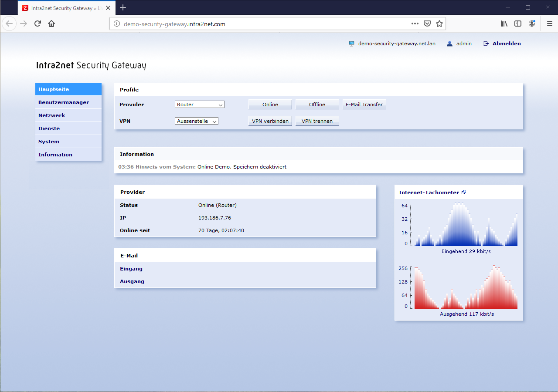Click the Offline button
The width and height of the screenshot is (558, 392).
point(317,105)
